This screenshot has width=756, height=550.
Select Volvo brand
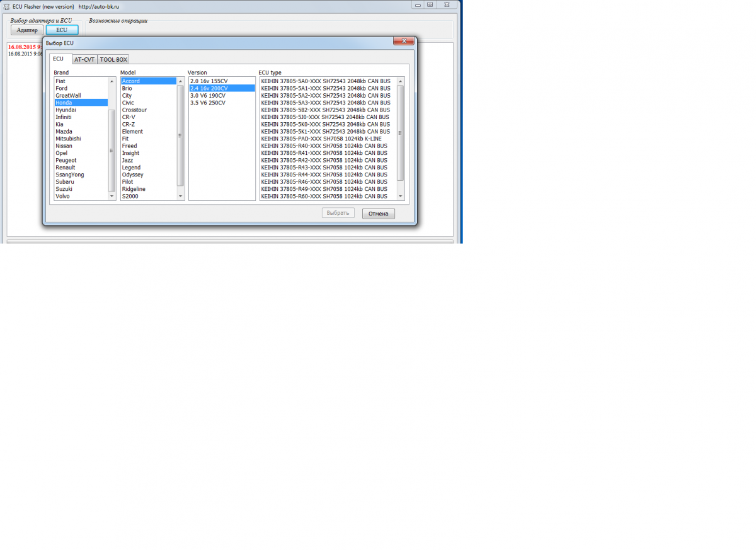(x=81, y=197)
